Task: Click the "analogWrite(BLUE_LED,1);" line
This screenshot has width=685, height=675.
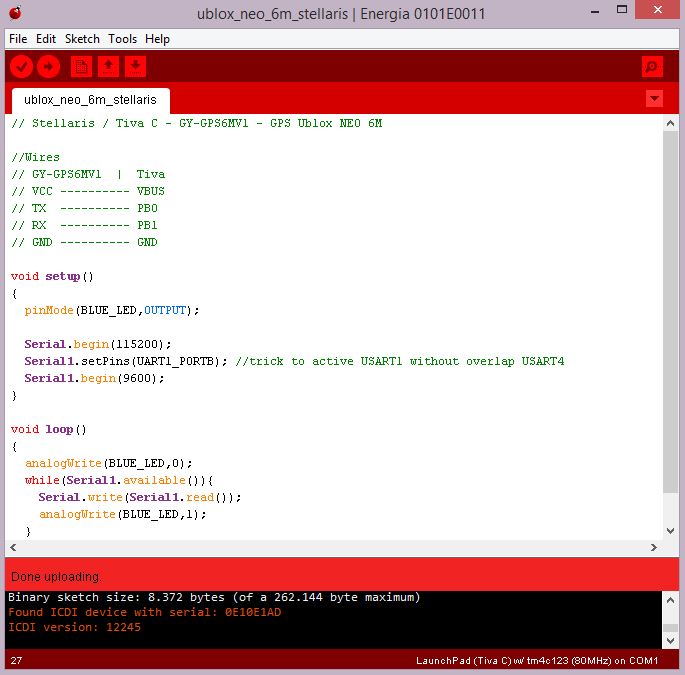Action: pyautogui.click(x=122, y=514)
